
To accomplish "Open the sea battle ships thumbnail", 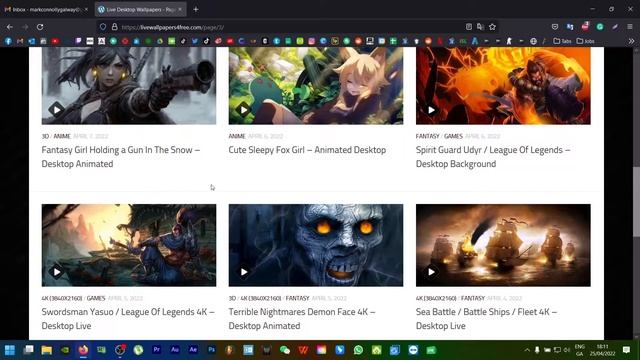I will pos(503,245).
